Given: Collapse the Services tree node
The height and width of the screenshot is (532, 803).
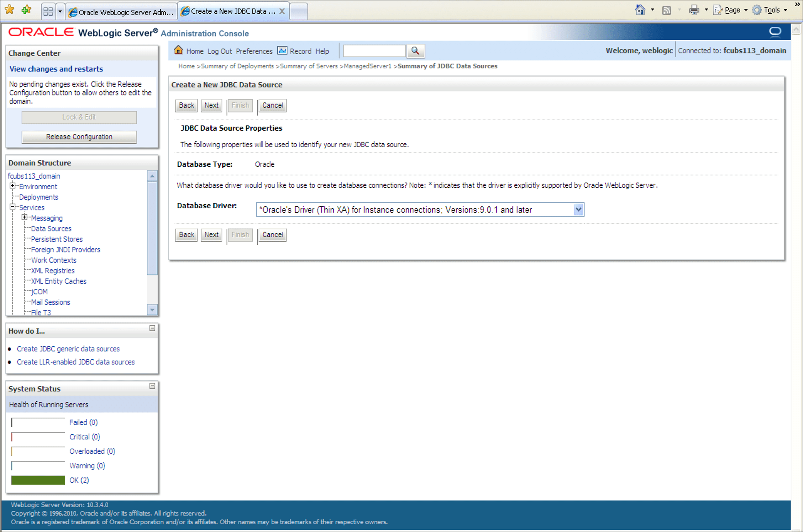Looking at the screenshot, I should point(13,206).
